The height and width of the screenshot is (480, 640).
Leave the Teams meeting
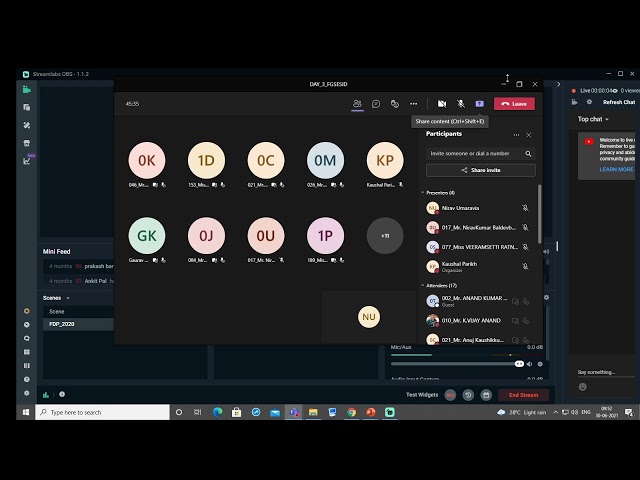[x=514, y=104]
